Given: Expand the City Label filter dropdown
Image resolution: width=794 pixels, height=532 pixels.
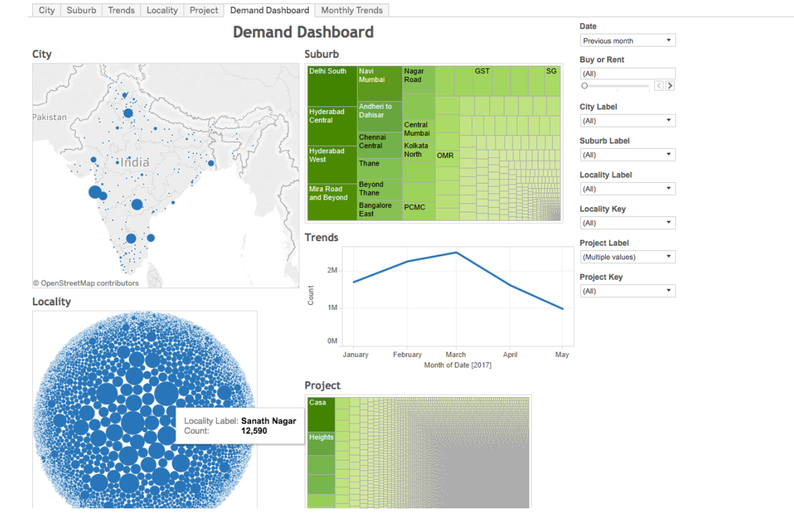Looking at the screenshot, I should click(x=627, y=121).
